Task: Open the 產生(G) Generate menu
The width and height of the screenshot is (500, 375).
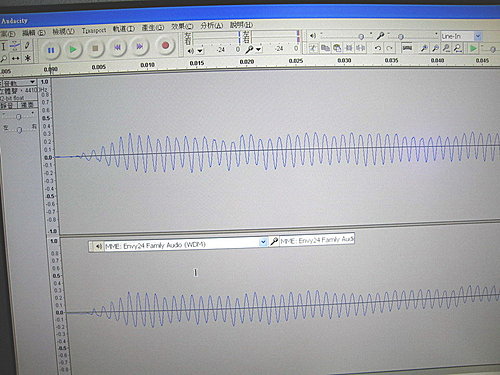Action: coord(153,28)
